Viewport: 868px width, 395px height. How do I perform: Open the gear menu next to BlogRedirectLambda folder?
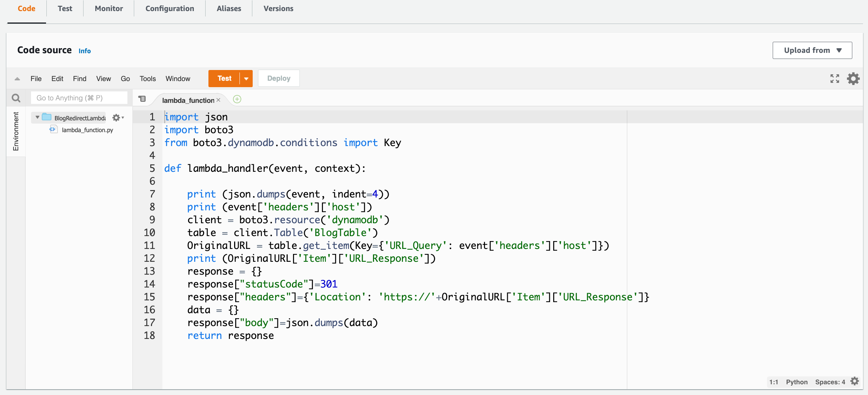pyautogui.click(x=116, y=117)
